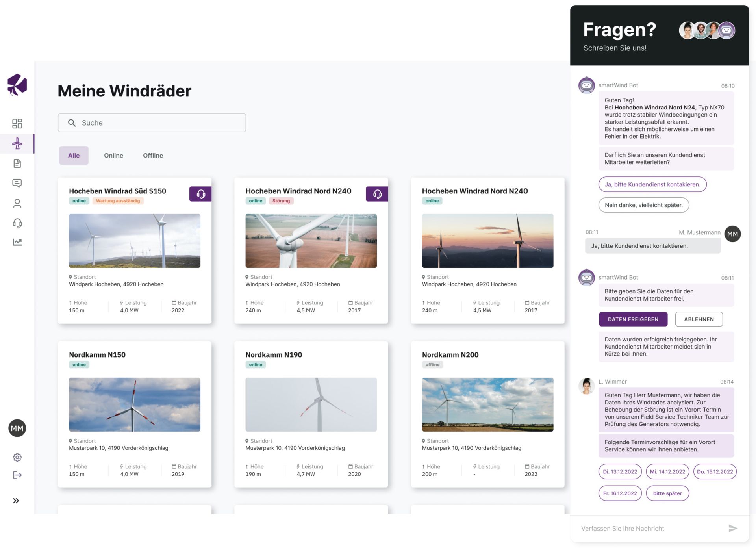This screenshot has width=756, height=551.
Task: Select the wind turbine icon in the sidebar
Action: pos(17,144)
